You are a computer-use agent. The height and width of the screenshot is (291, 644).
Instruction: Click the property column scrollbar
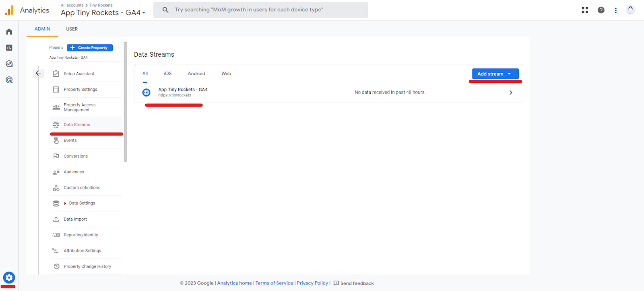pyautogui.click(x=125, y=102)
